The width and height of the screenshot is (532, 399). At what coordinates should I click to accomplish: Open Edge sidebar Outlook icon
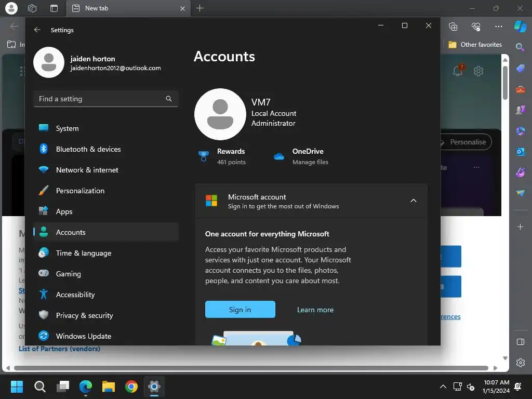tap(521, 152)
